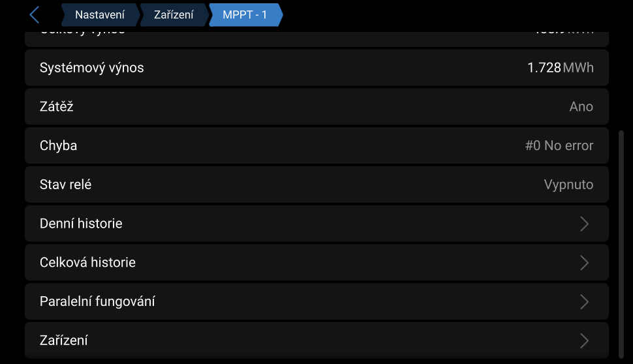Image resolution: width=633 pixels, height=364 pixels.
Task: Select the MPPT - 1 breadcrumb
Action: coord(245,15)
